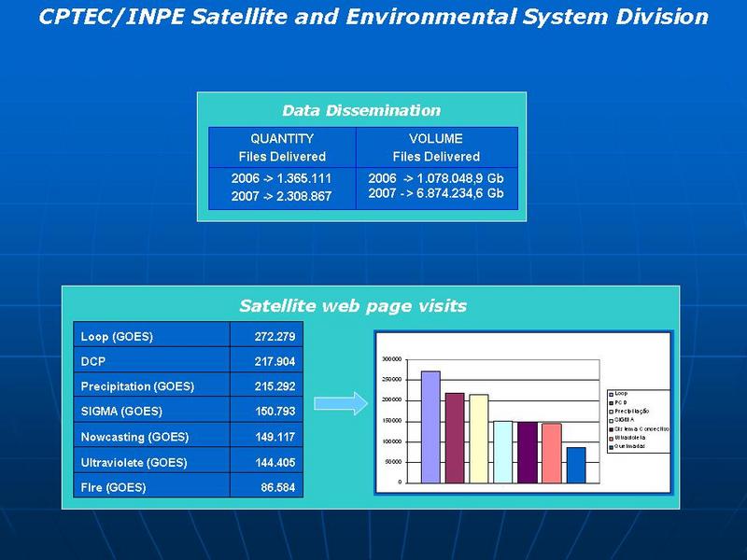This screenshot has width=747, height=560.
Task: Click the 200000 y-axis label
Action: 392,400
